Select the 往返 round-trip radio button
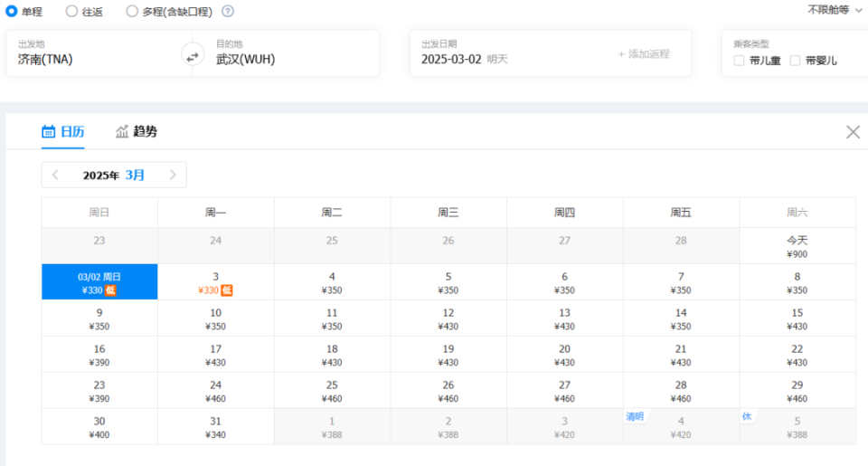The height and width of the screenshot is (466, 868). point(71,11)
